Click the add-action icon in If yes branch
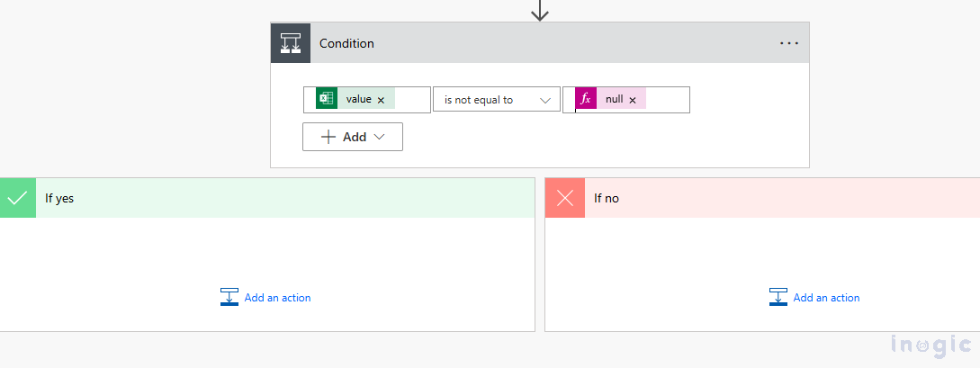Image resolution: width=980 pixels, height=368 pixels. point(229,297)
